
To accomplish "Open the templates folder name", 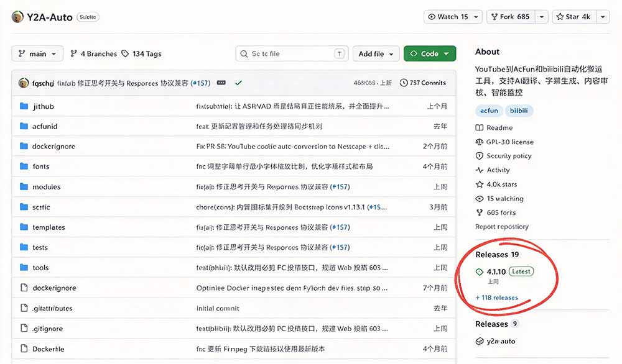I will [49, 227].
